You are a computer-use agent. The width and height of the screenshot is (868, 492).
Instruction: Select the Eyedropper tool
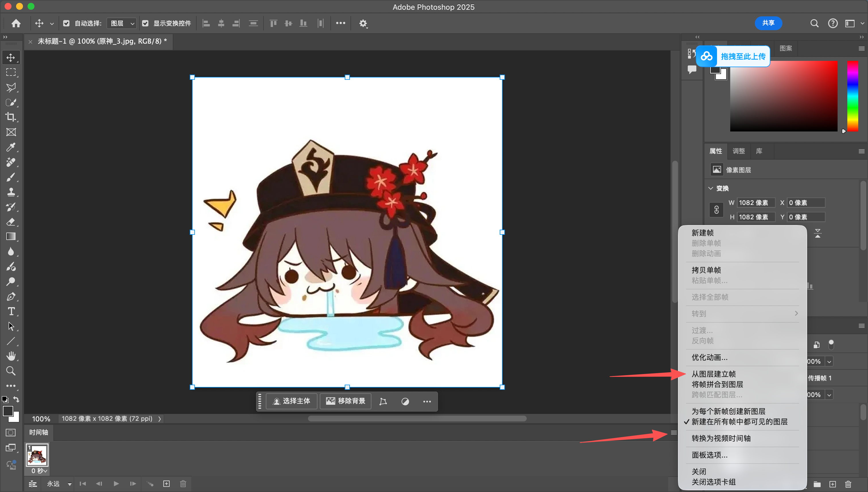tap(11, 147)
